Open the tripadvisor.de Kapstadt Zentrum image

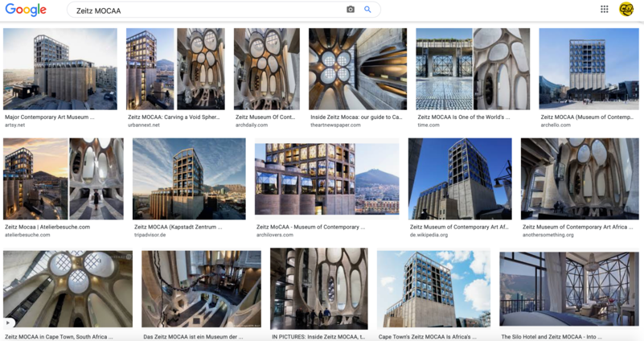190,179
